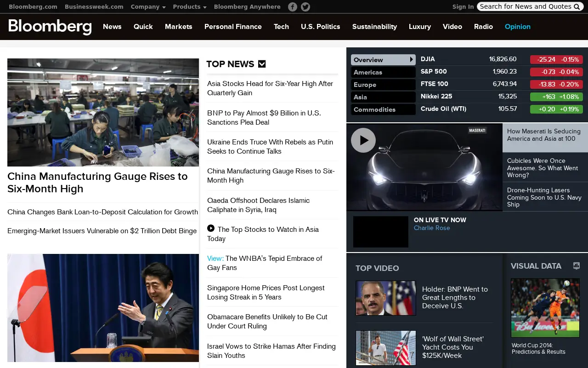Select Cubicles Were Once Awesome video
588x368 pixels.
coord(545,168)
